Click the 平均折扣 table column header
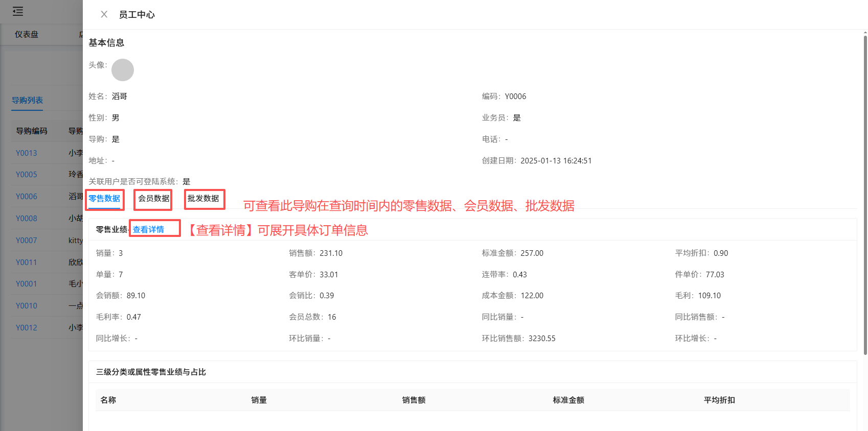Viewport: 868px width, 431px height. 719,400
